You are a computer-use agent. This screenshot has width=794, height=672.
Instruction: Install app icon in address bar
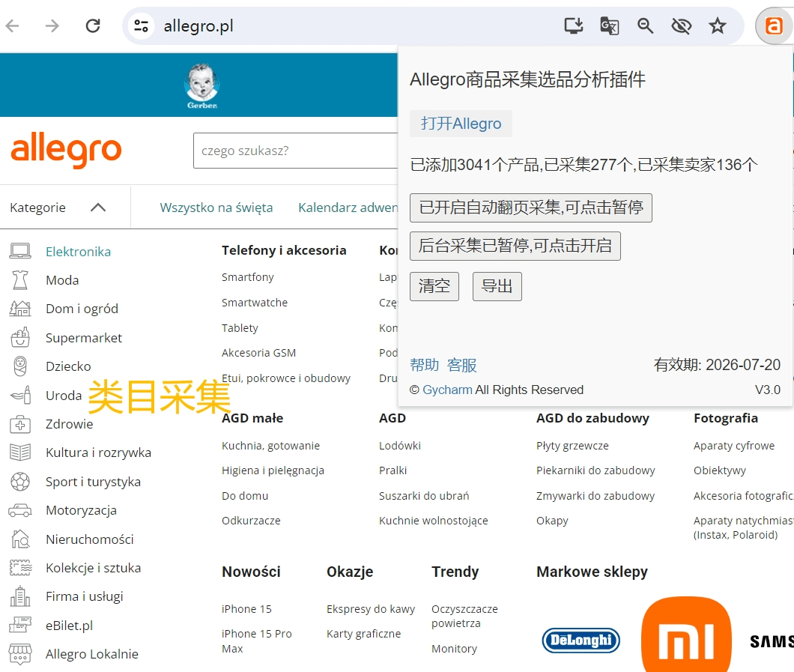coord(574,25)
